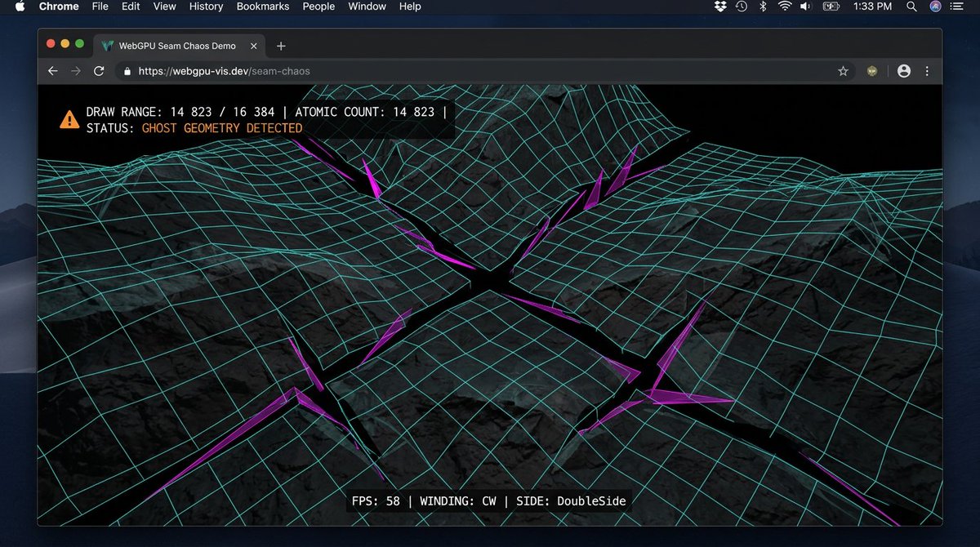Viewport: 980px width, 547px height.
Task: Close the WebGPU Seam Chaos Demo tab
Action: (252, 46)
